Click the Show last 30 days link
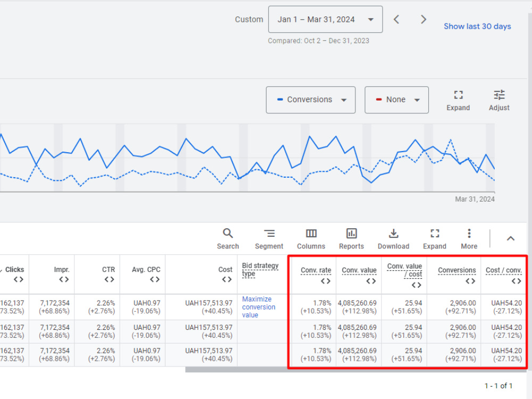Viewport: 532px width, 399px height. click(477, 26)
